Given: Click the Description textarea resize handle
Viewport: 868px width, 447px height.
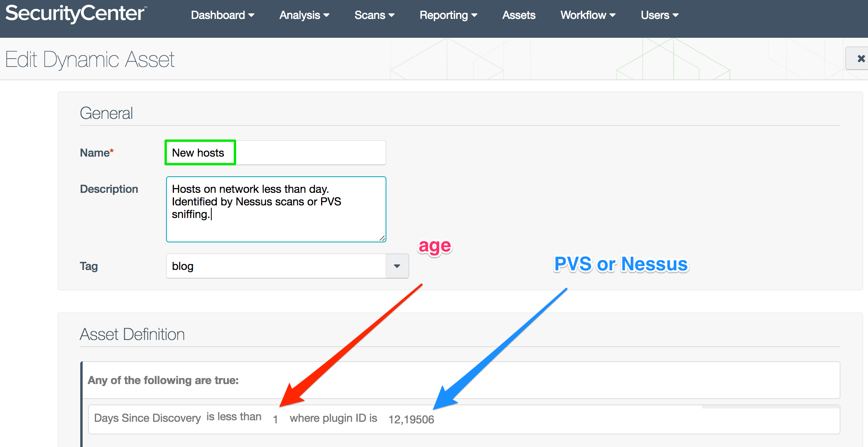Looking at the screenshot, I should point(382,238).
